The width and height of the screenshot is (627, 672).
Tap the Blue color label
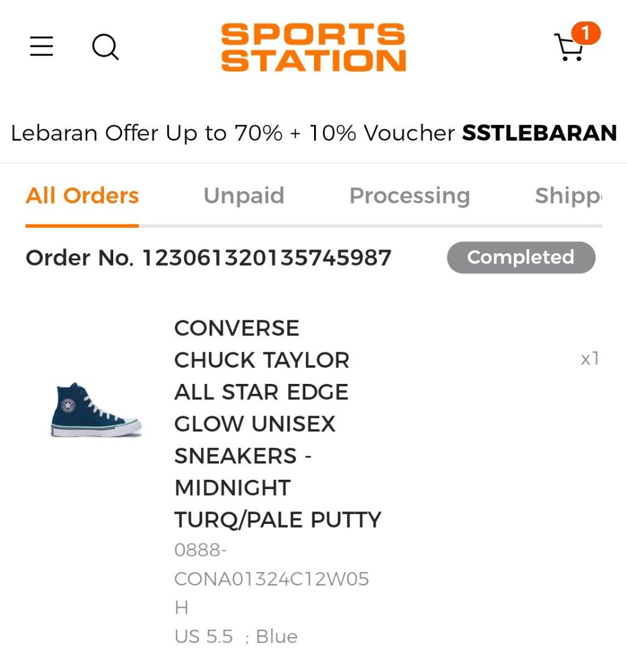(277, 637)
